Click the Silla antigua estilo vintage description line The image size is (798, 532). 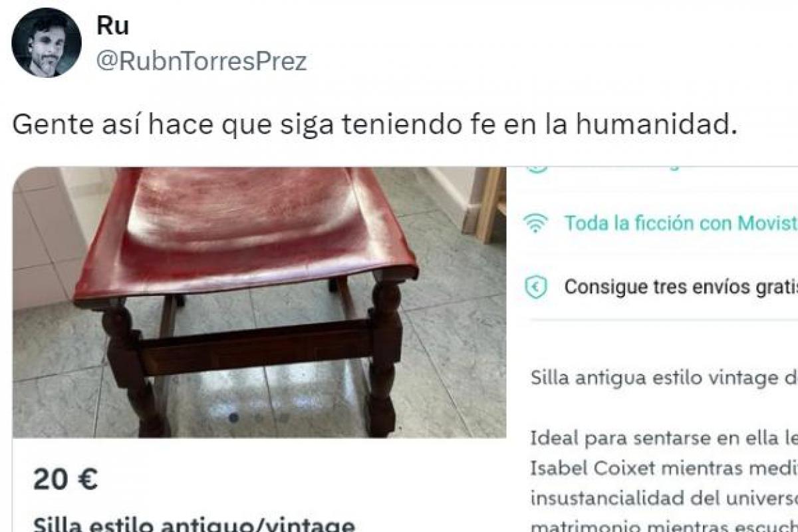point(664,378)
